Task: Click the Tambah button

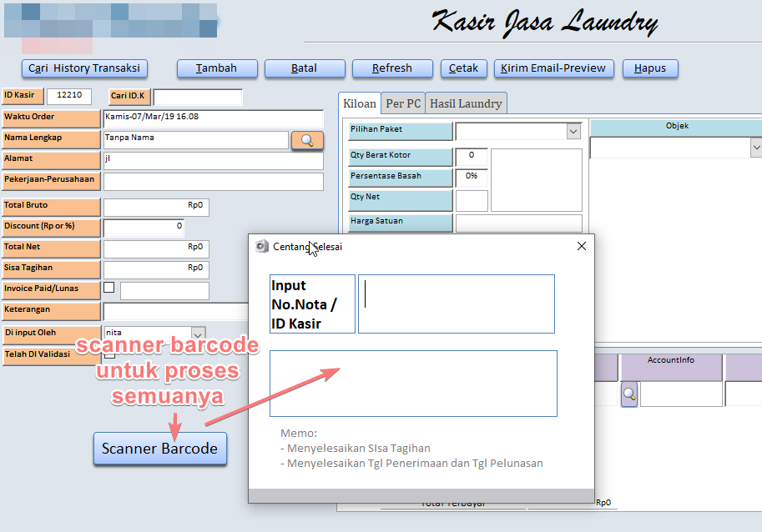Action: (x=216, y=68)
